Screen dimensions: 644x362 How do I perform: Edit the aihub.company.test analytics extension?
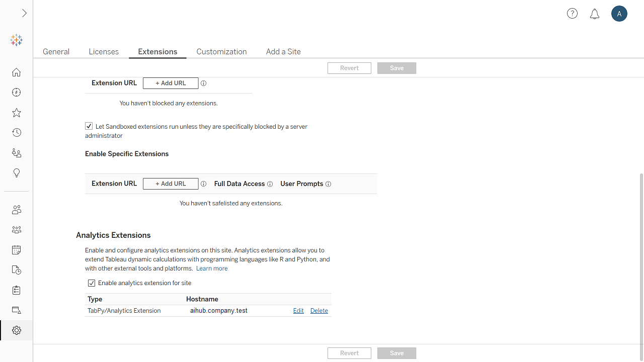tap(298, 311)
